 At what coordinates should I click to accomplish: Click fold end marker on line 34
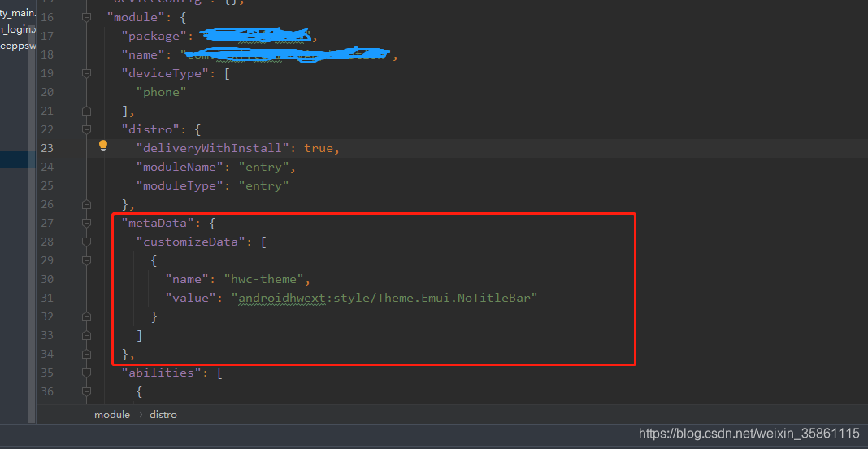[x=86, y=354]
